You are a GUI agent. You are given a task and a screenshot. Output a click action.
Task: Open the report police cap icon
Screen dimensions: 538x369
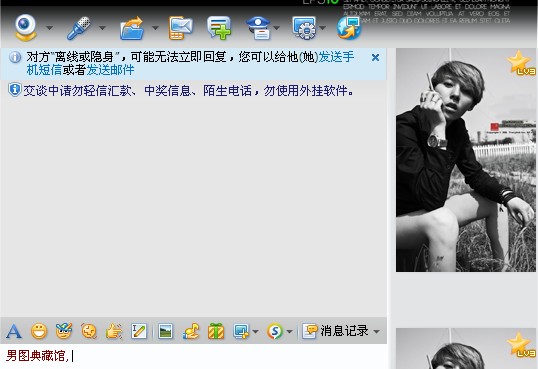click(x=258, y=28)
